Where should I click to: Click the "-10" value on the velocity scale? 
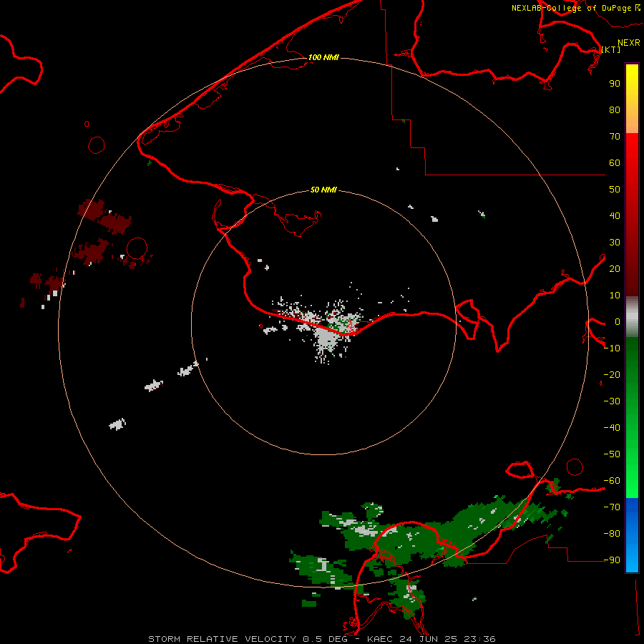(x=612, y=348)
